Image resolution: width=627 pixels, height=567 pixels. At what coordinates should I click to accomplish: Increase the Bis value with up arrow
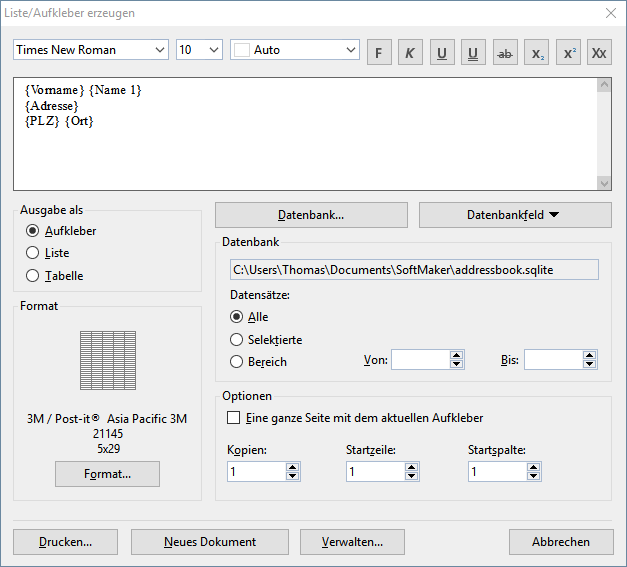click(589, 355)
